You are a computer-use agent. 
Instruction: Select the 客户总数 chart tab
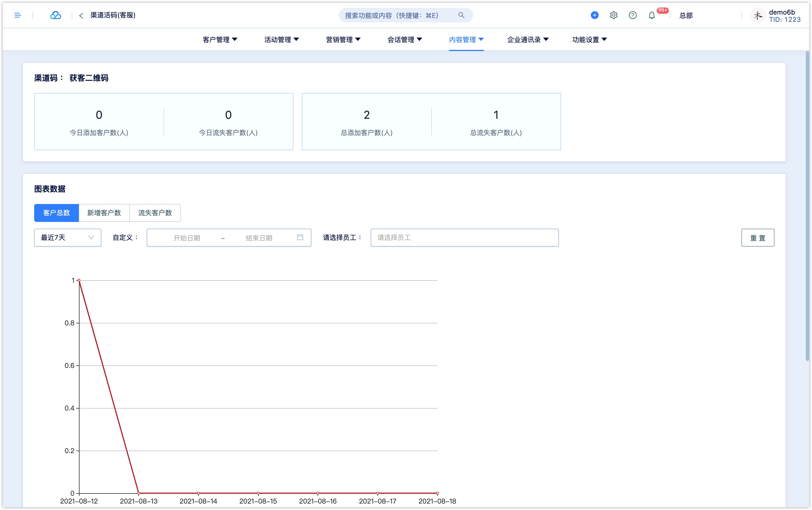click(x=57, y=213)
